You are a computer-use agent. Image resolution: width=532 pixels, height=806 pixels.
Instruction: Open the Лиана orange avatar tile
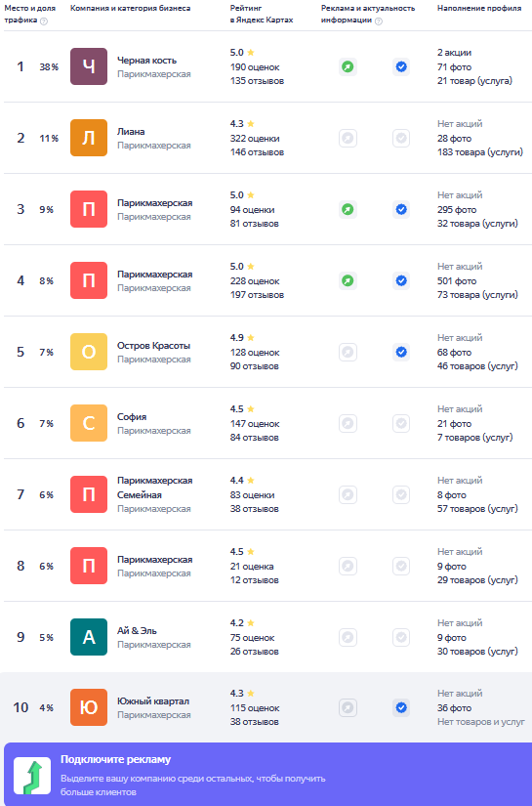[x=89, y=139]
